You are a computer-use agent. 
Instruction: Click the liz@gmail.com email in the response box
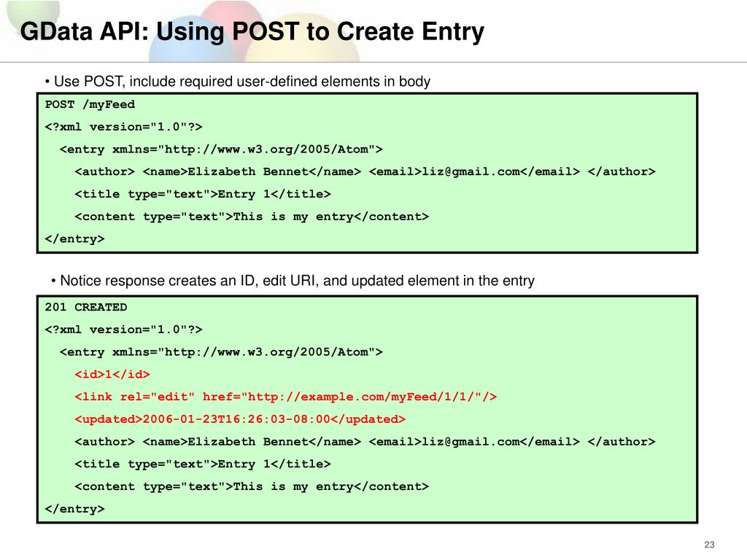click(x=471, y=442)
